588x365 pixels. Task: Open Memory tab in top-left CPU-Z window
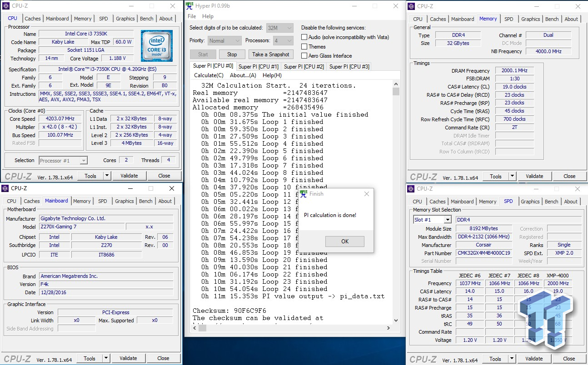coord(83,19)
